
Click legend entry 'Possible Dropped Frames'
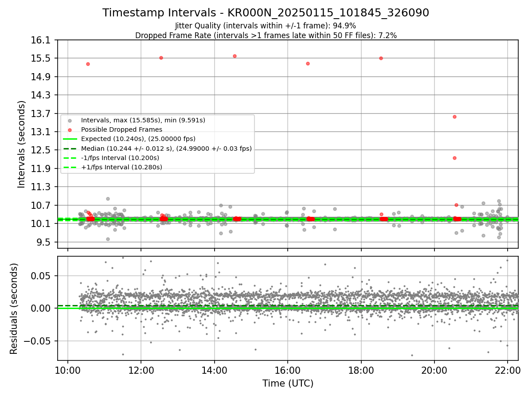pyautogui.click(x=121, y=129)
